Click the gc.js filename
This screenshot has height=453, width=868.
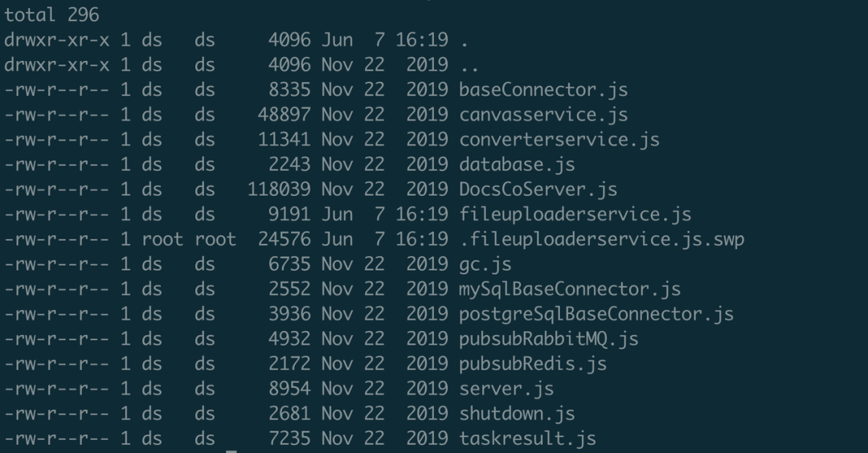pyautogui.click(x=485, y=264)
